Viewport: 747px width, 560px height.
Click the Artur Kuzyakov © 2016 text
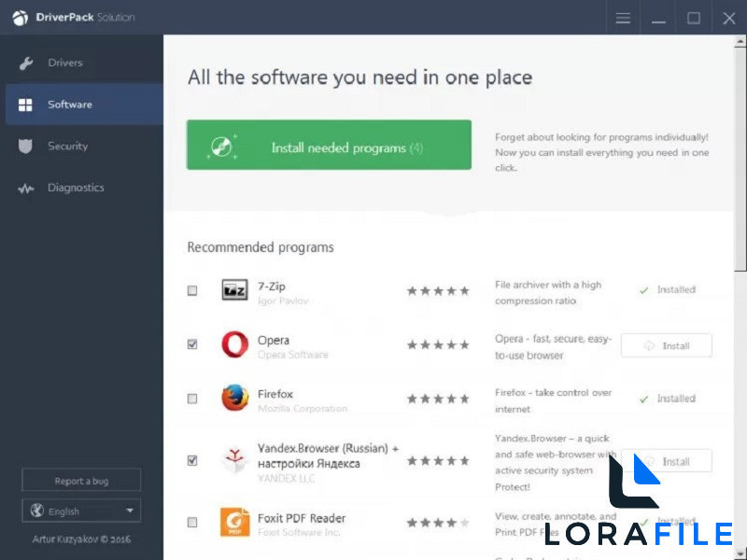[x=81, y=539]
